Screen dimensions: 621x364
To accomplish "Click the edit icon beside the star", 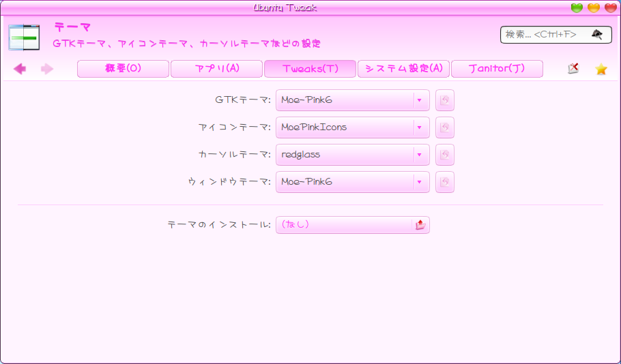I will click(x=573, y=69).
